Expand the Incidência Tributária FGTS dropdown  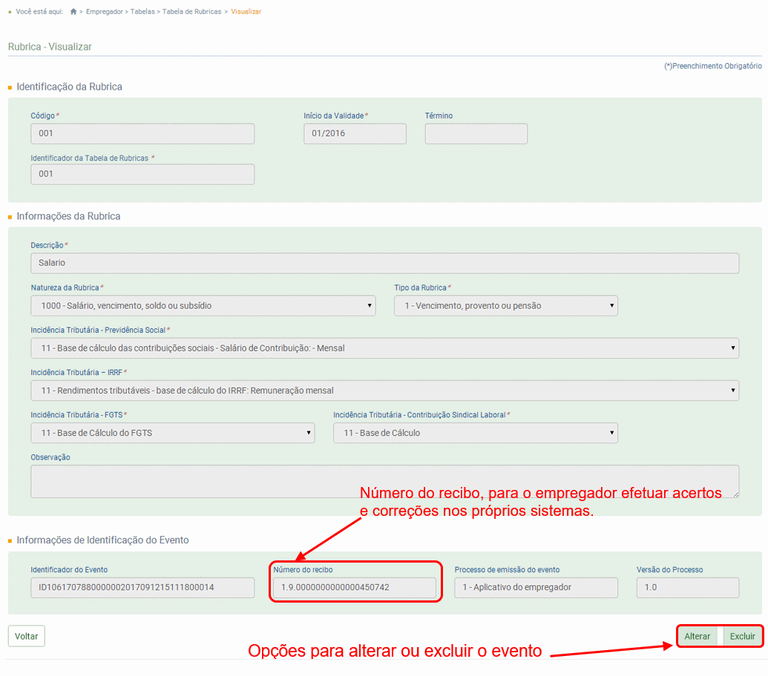click(172, 433)
